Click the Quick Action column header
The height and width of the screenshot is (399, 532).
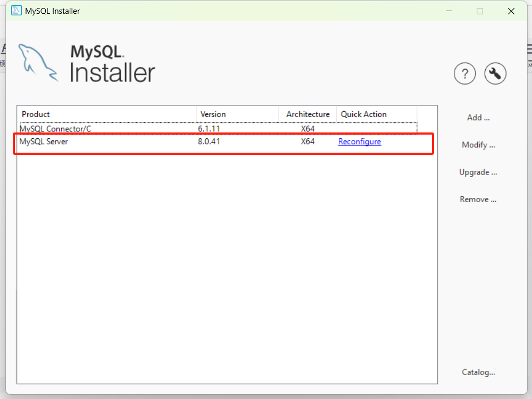(x=364, y=114)
